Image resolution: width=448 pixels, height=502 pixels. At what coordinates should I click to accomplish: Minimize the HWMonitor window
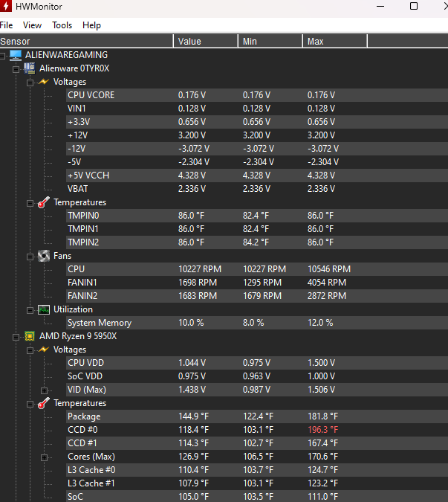pos(380,6)
